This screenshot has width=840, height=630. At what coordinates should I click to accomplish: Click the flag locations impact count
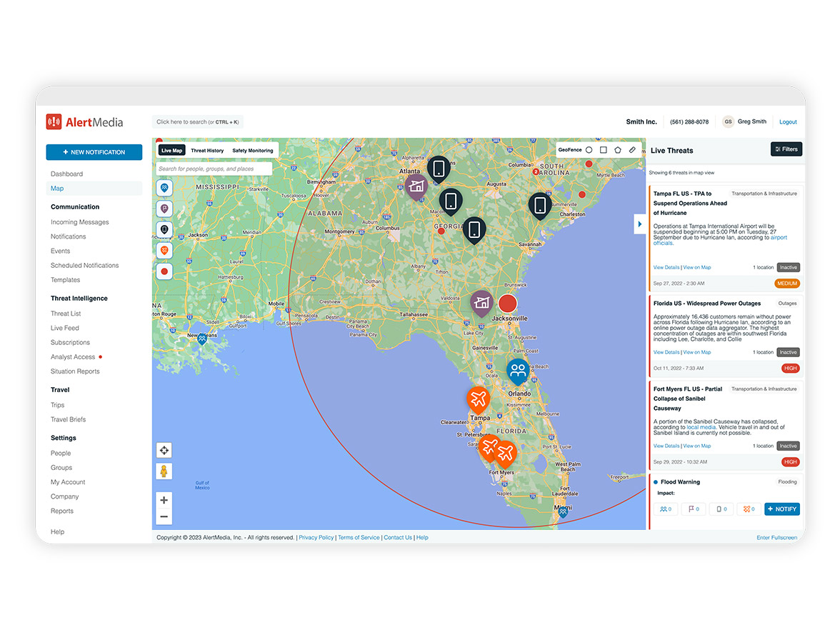tap(694, 509)
